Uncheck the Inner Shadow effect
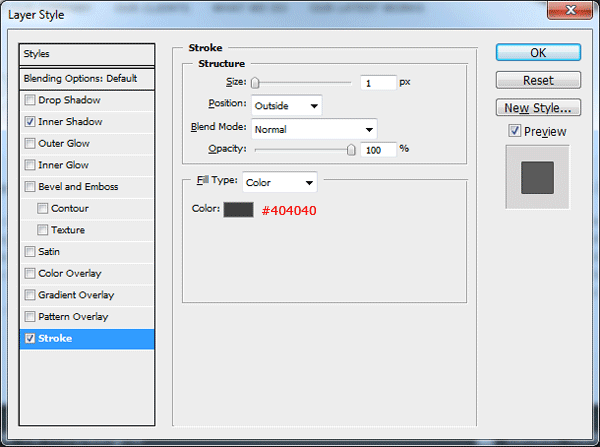Screen dimensions: 600x447 point(31,122)
